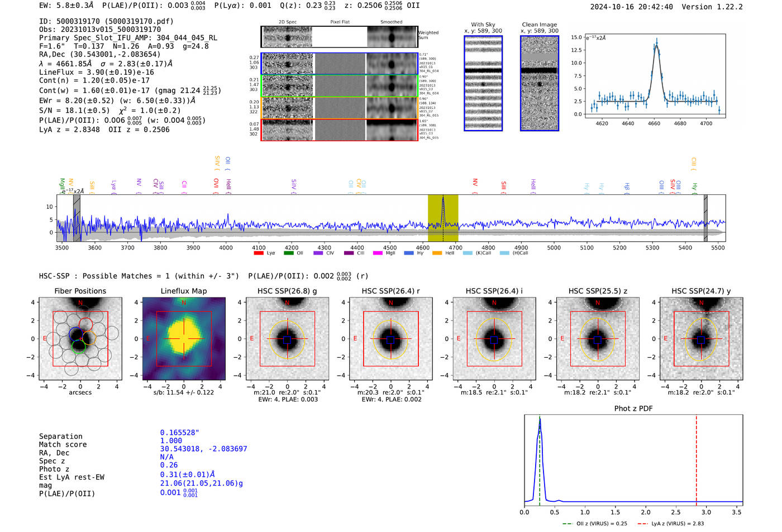This screenshot has height=532, width=782.
Task: Click the Weighted Sum 2D spectrum strip
Action: click(x=340, y=37)
